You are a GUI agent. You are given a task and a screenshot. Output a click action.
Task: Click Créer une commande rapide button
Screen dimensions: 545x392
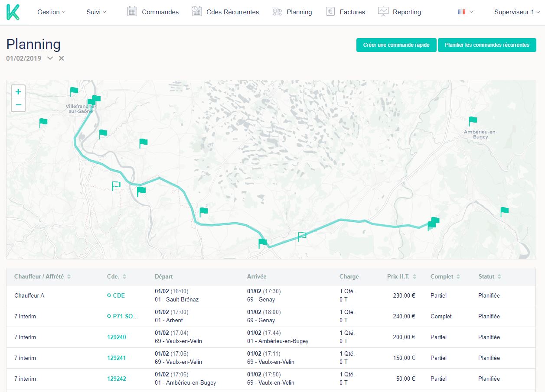[x=396, y=45]
